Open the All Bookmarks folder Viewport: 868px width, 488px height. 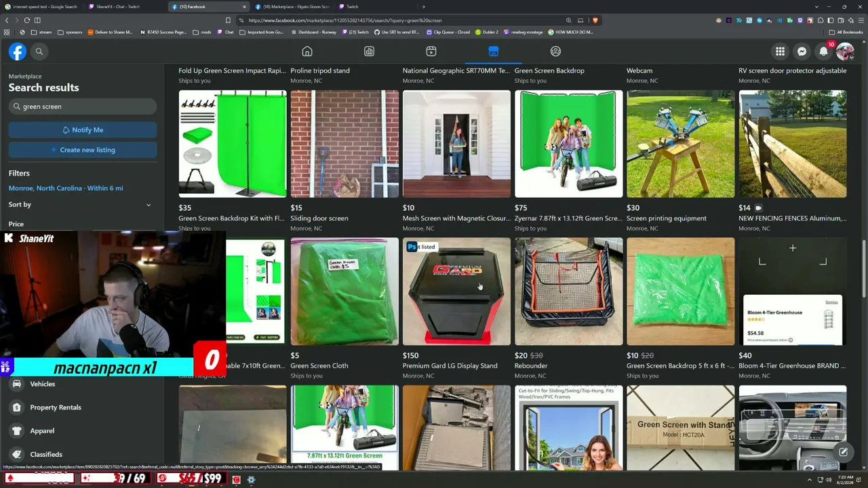pyautogui.click(x=846, y=32)
